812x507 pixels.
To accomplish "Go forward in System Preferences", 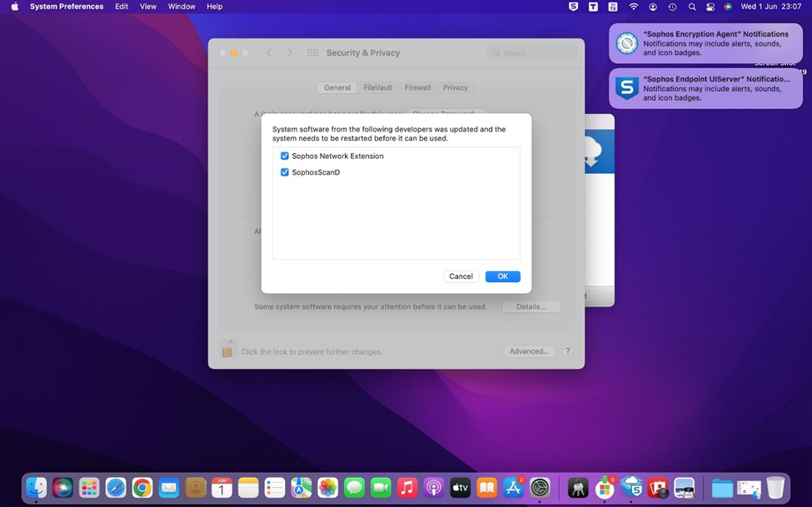I will tap(290, 52).
